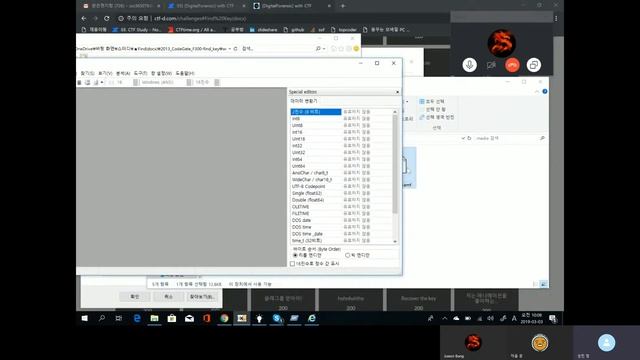Switch to Chrome on taskbar
640x360 pixels.
coord(224,318)
